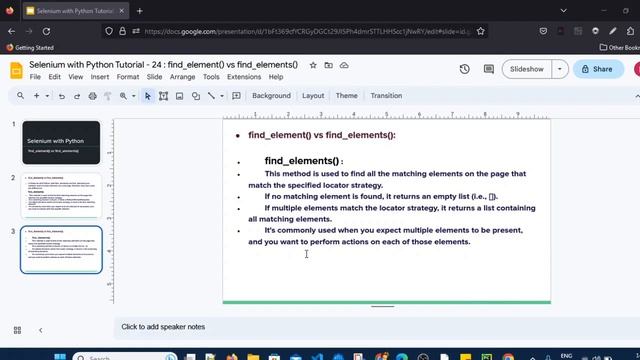Start the Slideshow
Image resolution: width=640 pixels, height=360 pixels.
point(527,69)
